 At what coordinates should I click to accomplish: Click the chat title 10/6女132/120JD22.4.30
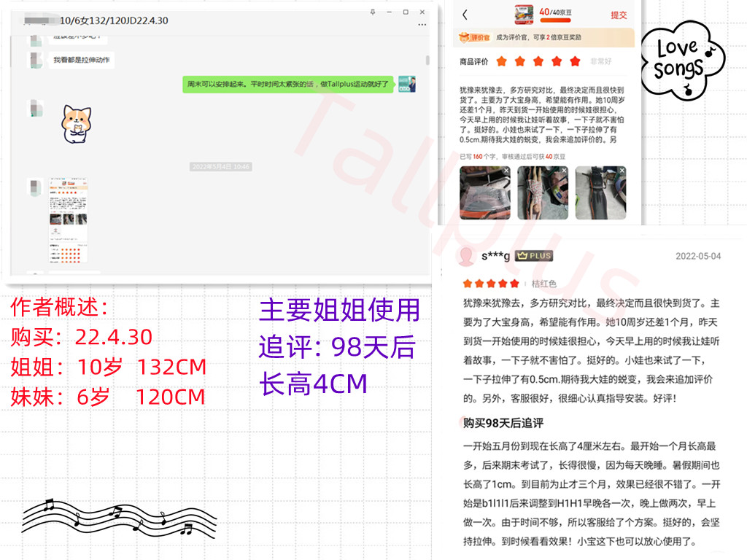click(114, 20)
